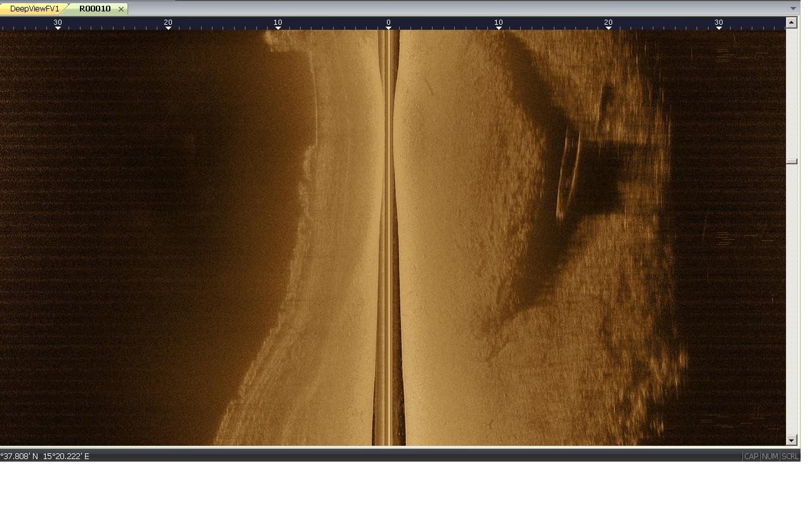The height and width of the screenshot is (506, 812).
Task: Click the 0 center mark on the range ruler
Action: [388, 23]
